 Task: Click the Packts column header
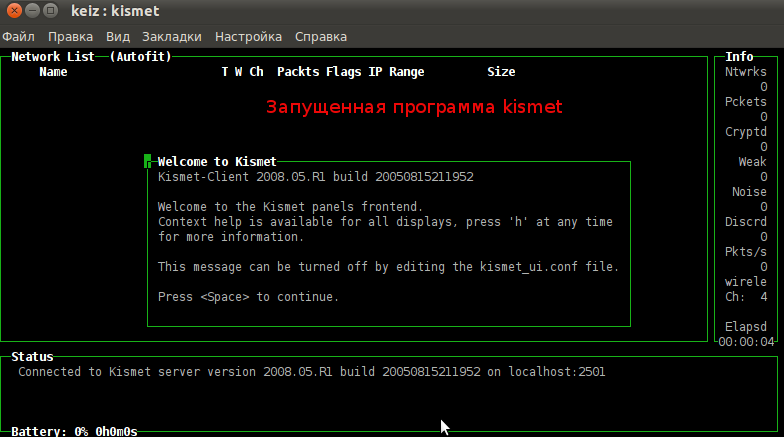pos(298,72)
